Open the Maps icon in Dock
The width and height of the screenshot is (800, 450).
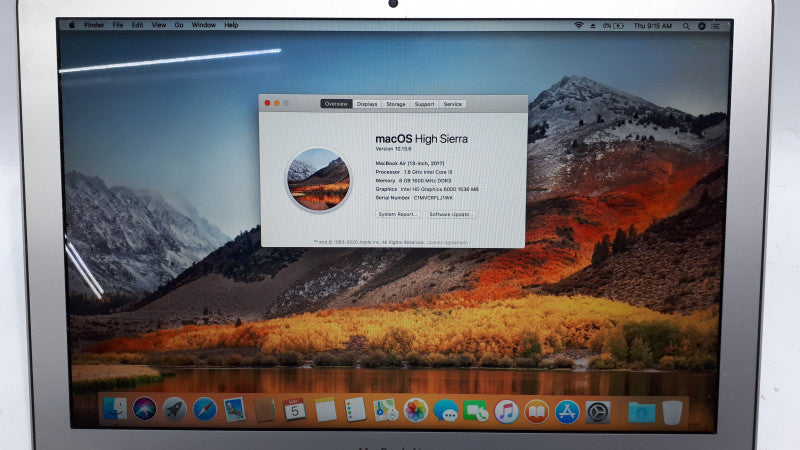[385, 410]
